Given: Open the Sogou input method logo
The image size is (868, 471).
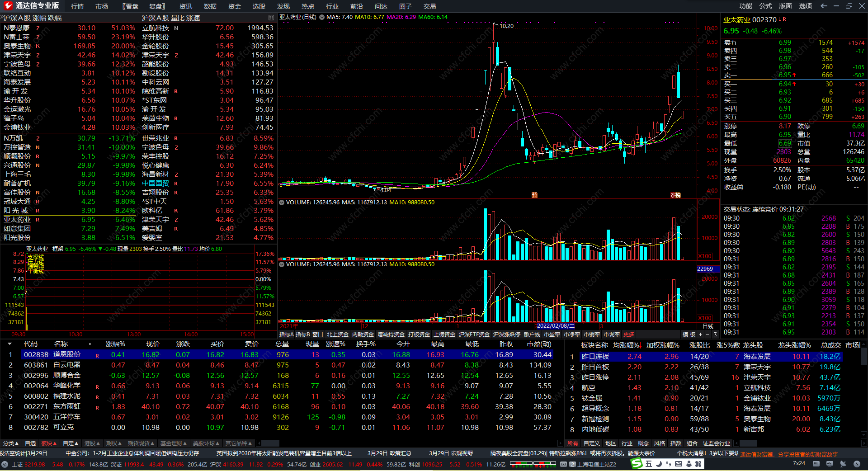Looking at the screenshot, I should [x=637, y=464].
